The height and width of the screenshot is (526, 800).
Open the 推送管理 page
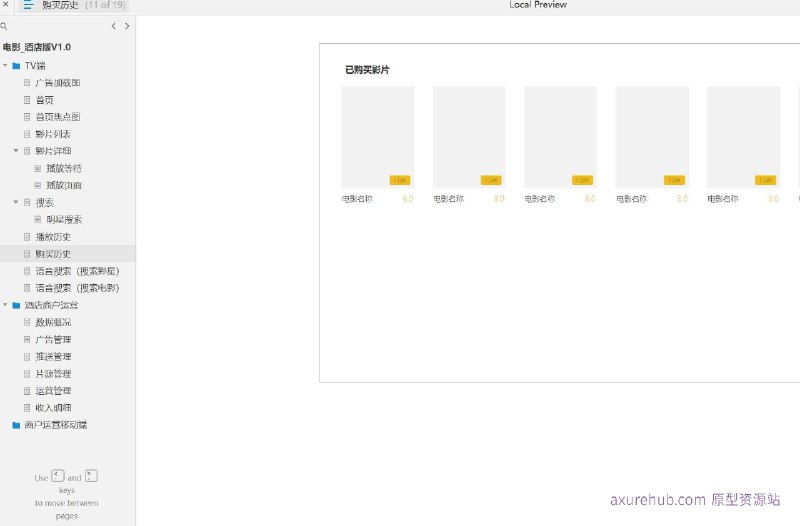[x=53, y=357]
